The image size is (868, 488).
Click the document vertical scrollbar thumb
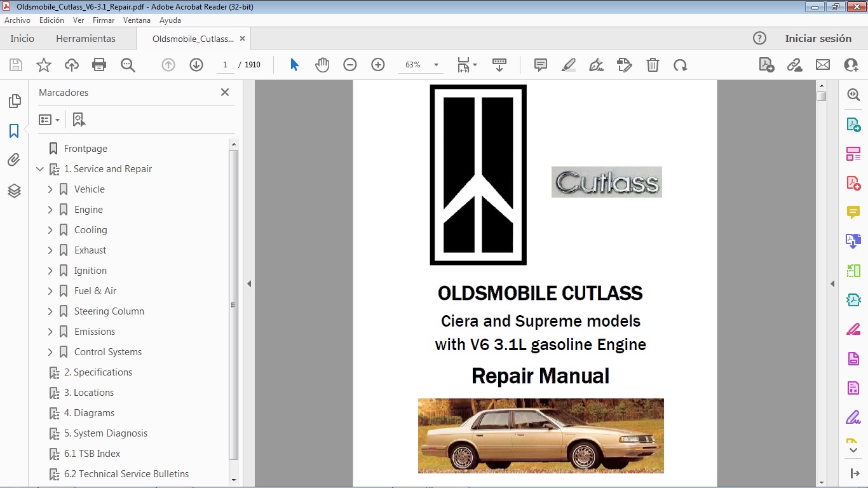tap(822, 97)
